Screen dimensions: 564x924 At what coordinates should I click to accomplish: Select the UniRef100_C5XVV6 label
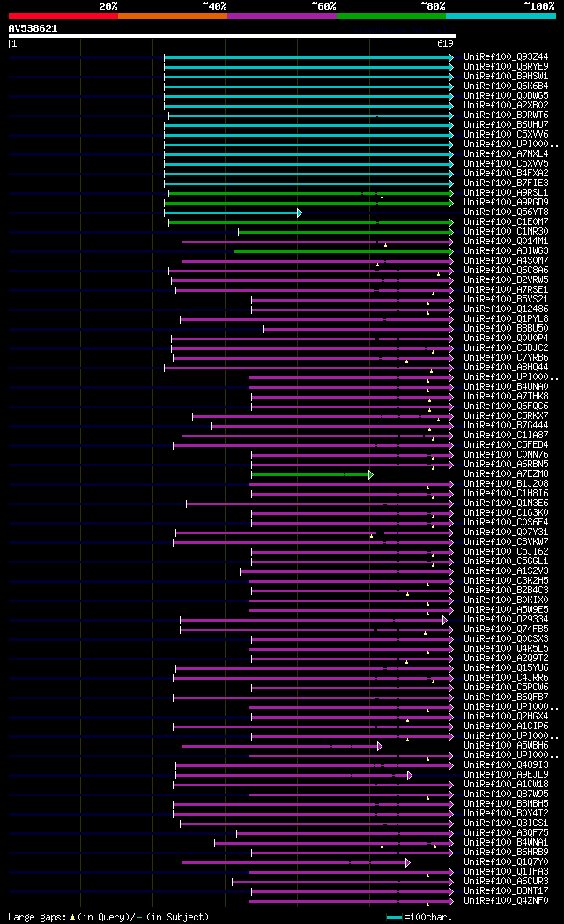click(506, 135)
